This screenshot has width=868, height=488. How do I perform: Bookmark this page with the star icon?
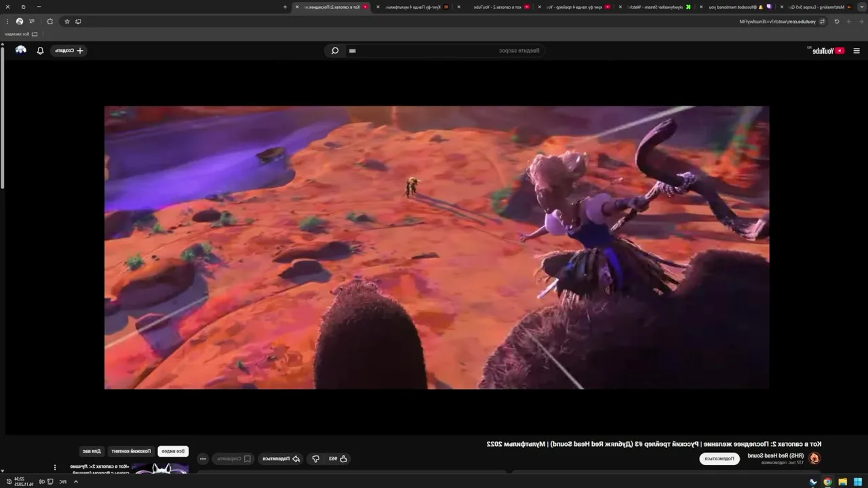[x=66, y=21]
